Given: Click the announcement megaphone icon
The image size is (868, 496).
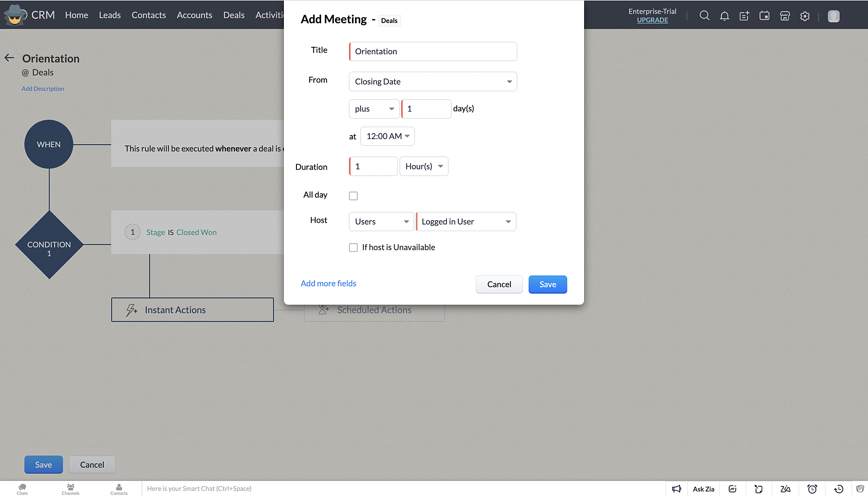Looking at the screenshot, I should click(677, 489).
